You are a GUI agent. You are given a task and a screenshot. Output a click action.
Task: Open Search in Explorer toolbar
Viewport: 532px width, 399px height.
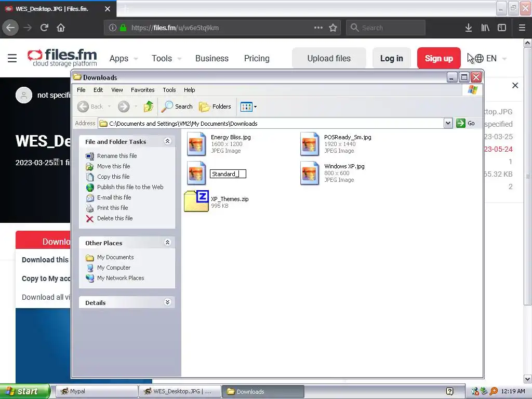pyautogui.click(x=177, y=107)
